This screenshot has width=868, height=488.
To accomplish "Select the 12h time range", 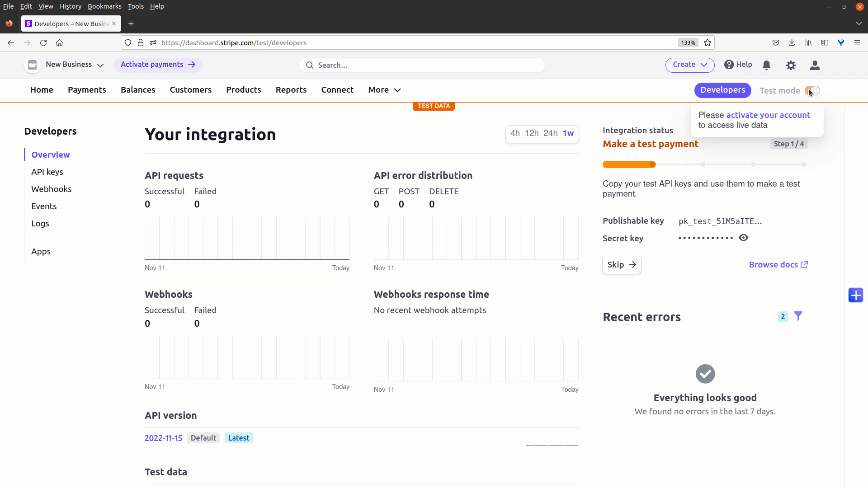I will [532, 133].
